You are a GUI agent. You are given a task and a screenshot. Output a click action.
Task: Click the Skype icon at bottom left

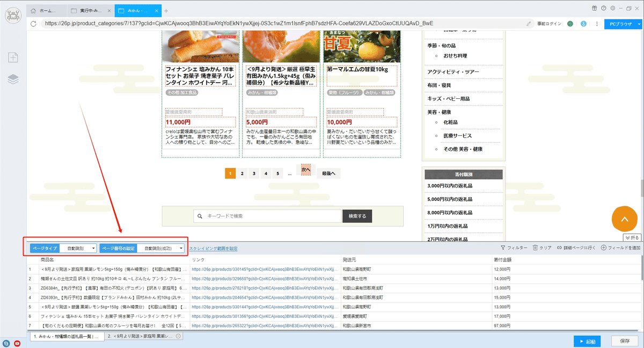6,343
